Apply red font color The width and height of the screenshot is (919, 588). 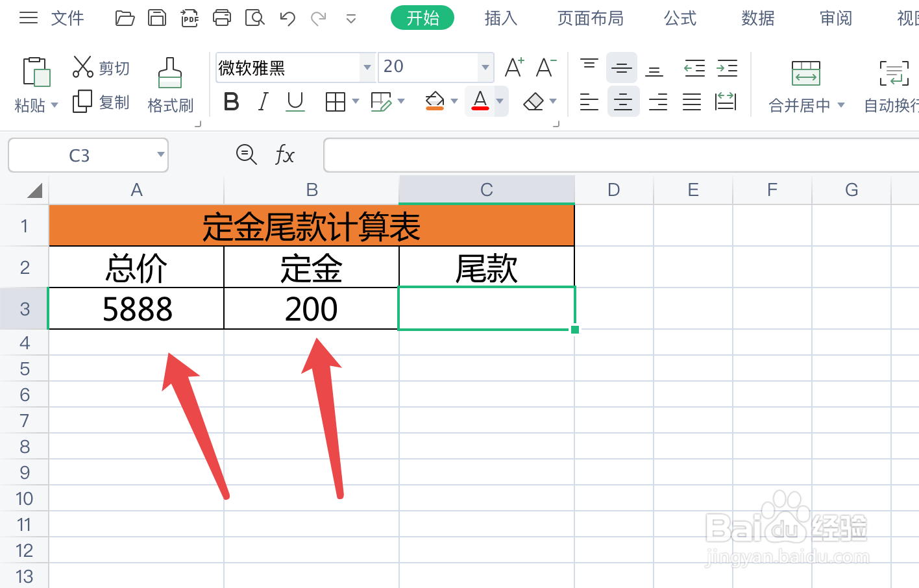[x=480, y=101]
